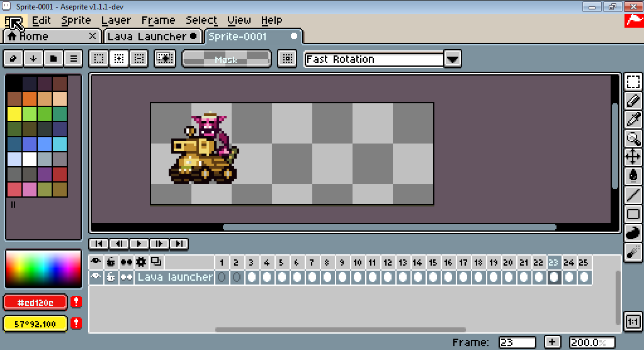Viewport: 644px width, 350px height.
Task: Click the 200.0% zoom input field
Action: click(592, 342)
